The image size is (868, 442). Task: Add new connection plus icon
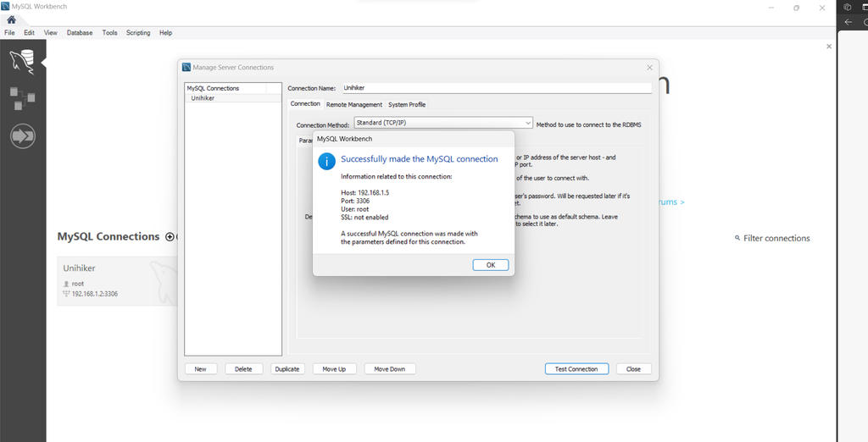170,237
